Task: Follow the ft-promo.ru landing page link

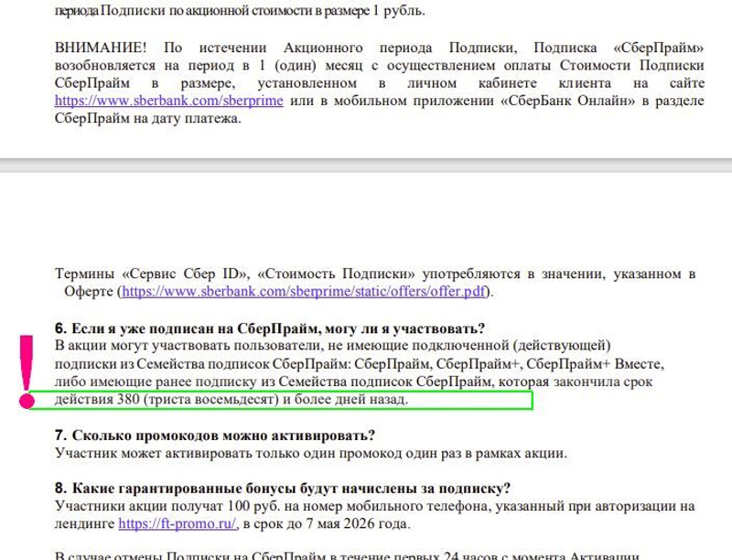Action: point(178,523)
